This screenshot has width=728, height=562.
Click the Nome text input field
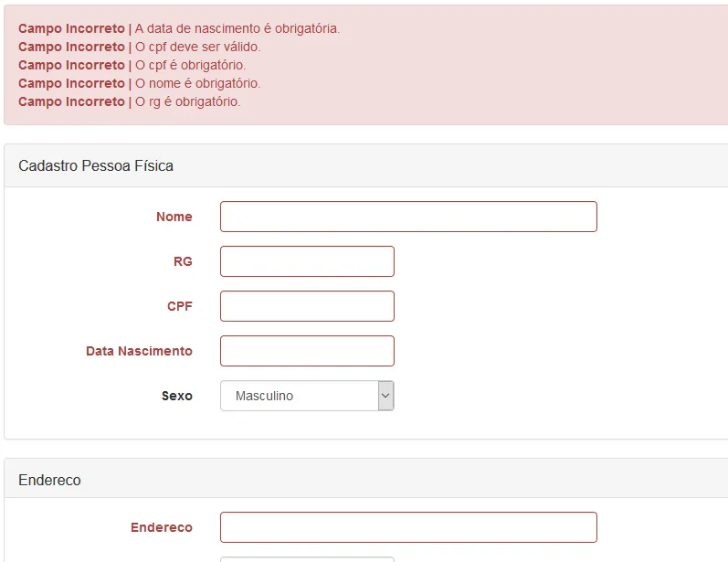click(x=408, y=217)
